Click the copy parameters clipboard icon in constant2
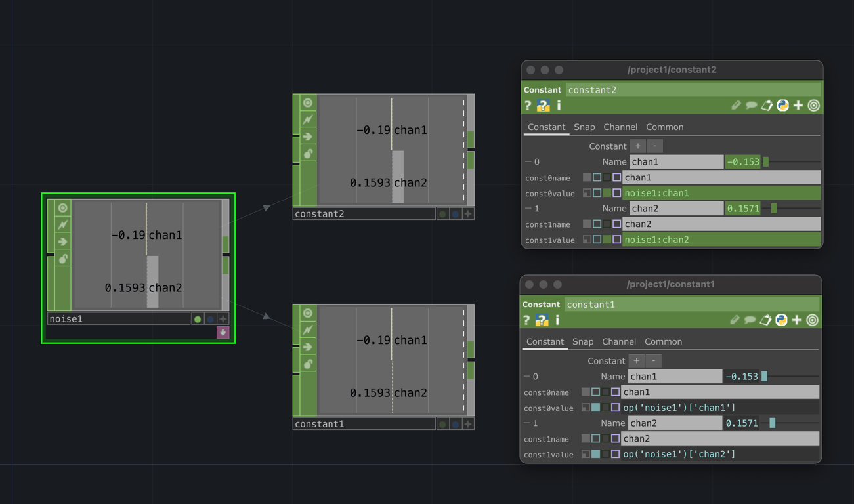Viewport: 854px width, 504px height. click(767, 105)
